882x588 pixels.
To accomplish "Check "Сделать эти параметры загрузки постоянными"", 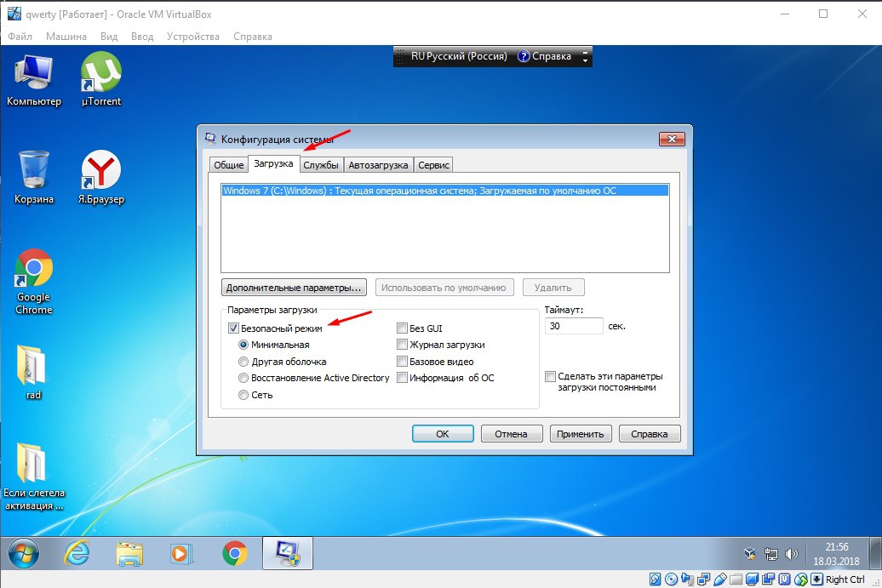I will point(551,377).
